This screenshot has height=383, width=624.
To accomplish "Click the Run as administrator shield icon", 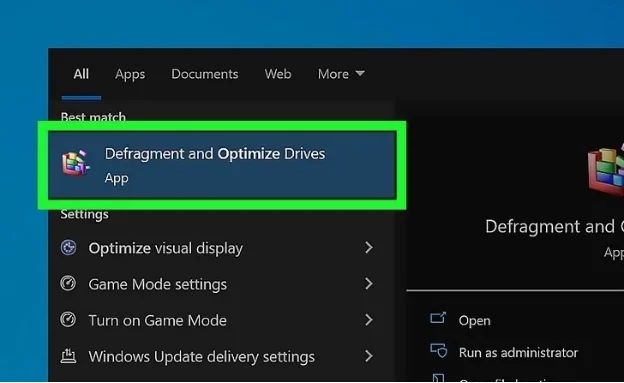I will pyautogui.click(x=439, y=351).
